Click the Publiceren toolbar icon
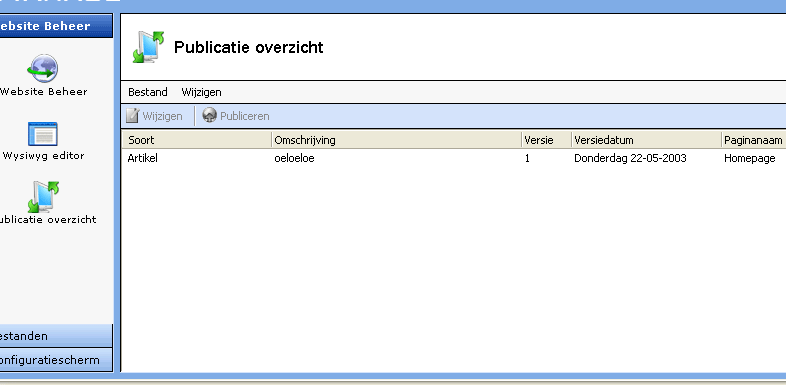The width and height of the screenshot is (786, 385). [x=209, y=116]
